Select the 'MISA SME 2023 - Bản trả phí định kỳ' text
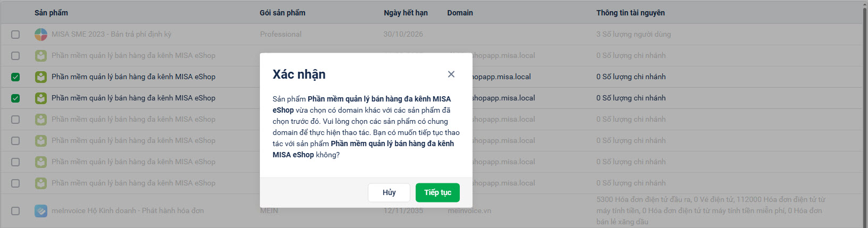 click(112, 34)
